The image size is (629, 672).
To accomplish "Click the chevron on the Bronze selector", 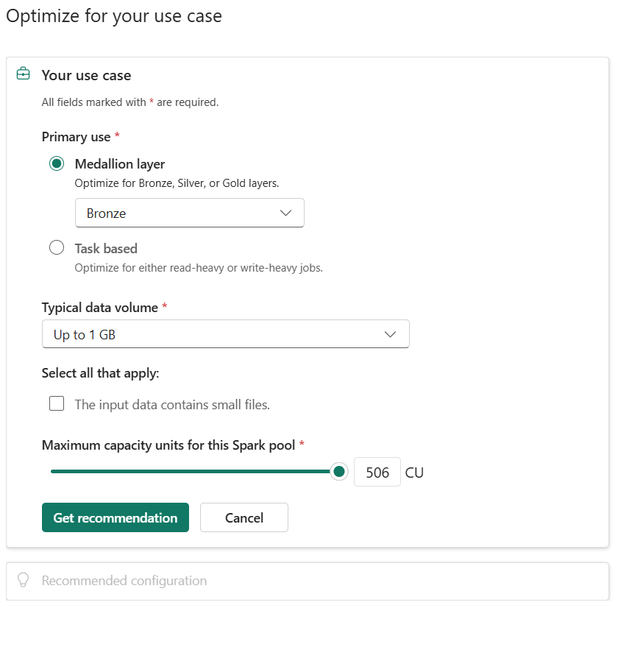I will click(x=286, y=213).
